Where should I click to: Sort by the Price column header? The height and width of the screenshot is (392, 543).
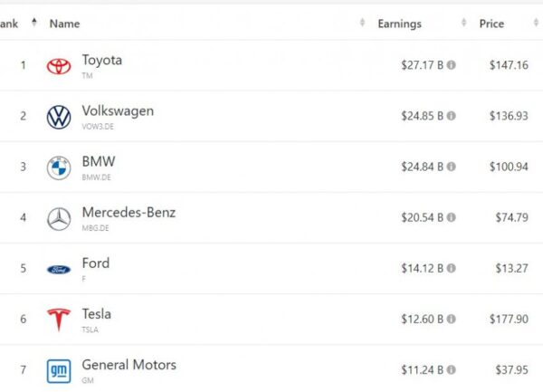tap(491, 24)
